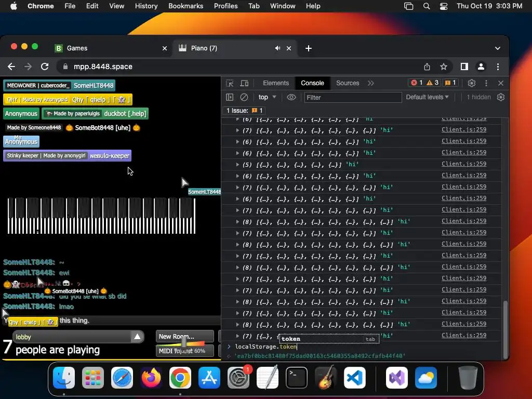Open Firefox from the Dock

coord(151,378)
